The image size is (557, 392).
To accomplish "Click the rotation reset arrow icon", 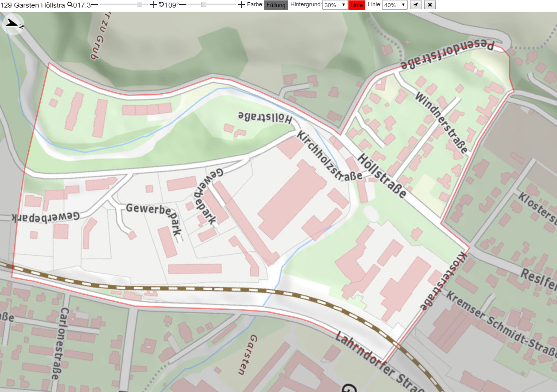I will [161, 5].
